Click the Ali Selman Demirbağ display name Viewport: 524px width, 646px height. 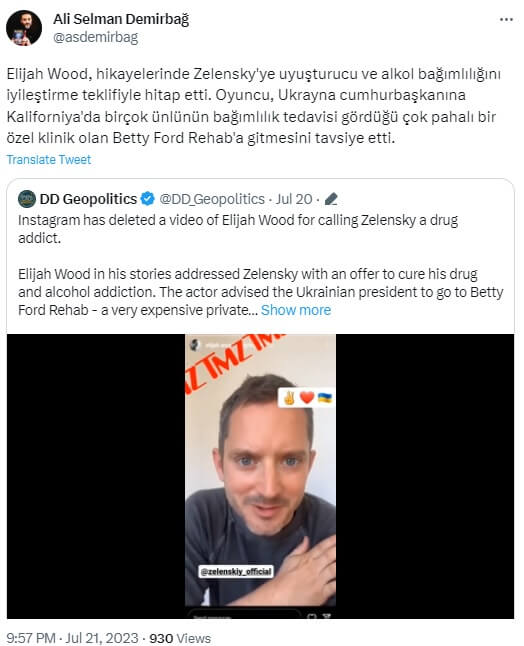(121, 19)
